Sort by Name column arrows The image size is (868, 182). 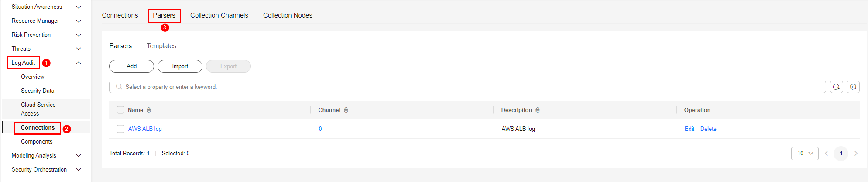149,110
